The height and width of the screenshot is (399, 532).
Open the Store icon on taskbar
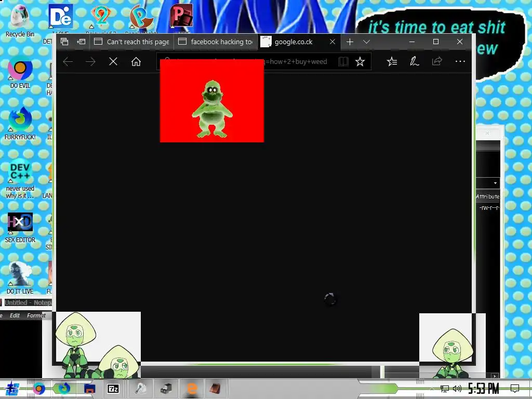click(x=89, y=389)
